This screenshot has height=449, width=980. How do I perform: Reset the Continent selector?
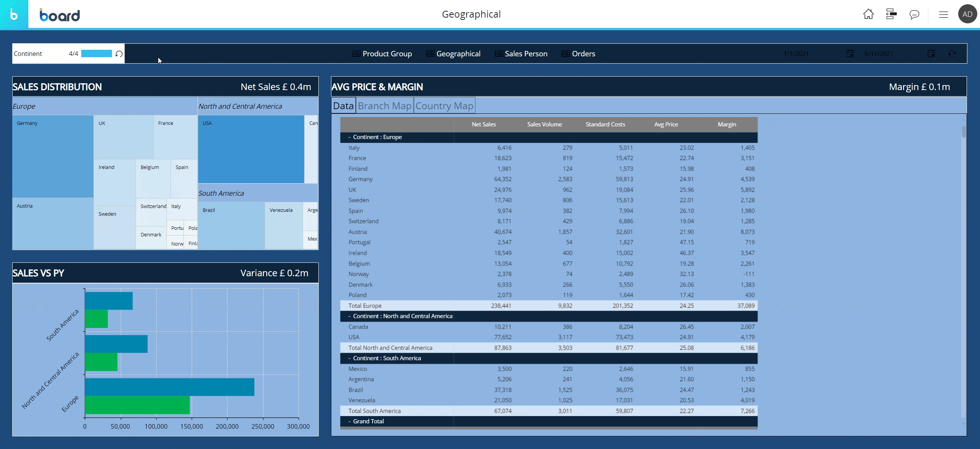click(x=119, y=54)
